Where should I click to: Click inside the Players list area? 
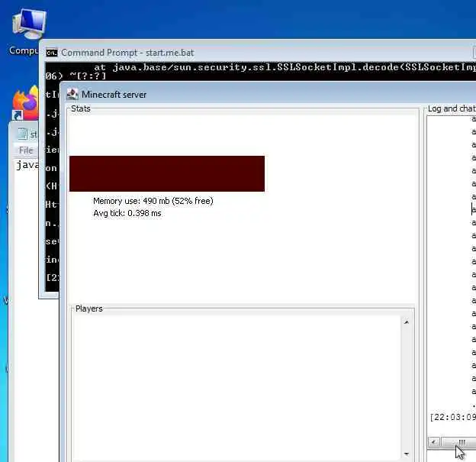tap(236, 387)
